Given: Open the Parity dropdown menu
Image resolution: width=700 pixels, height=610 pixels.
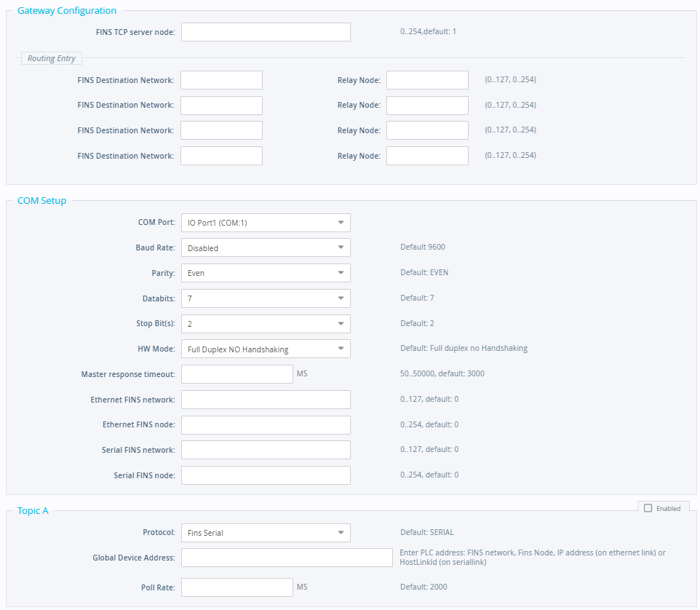Looking at the screenshot, I should pos(266,272).
